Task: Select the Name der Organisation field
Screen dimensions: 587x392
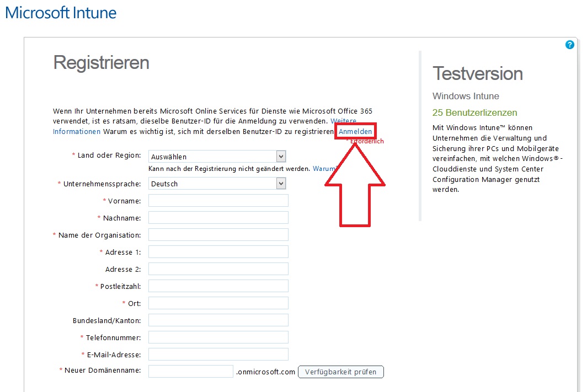Action: click(218, 235)
